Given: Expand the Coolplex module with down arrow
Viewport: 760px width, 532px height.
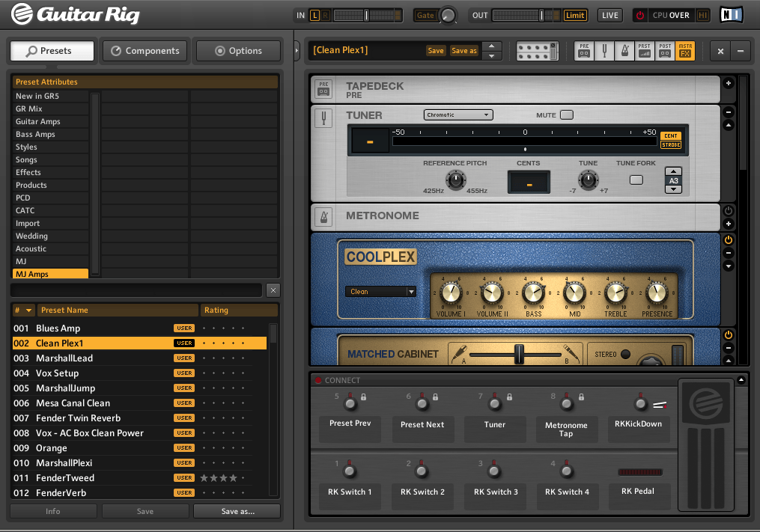Looking at the screenshot, I should (728, 266).
